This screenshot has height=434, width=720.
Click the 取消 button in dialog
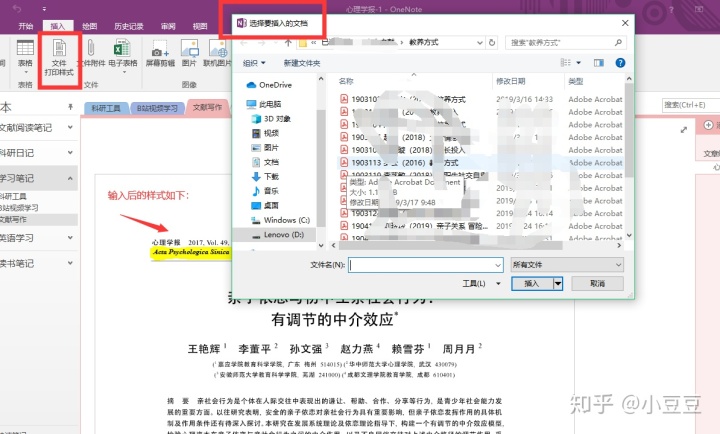pos(597,283)
